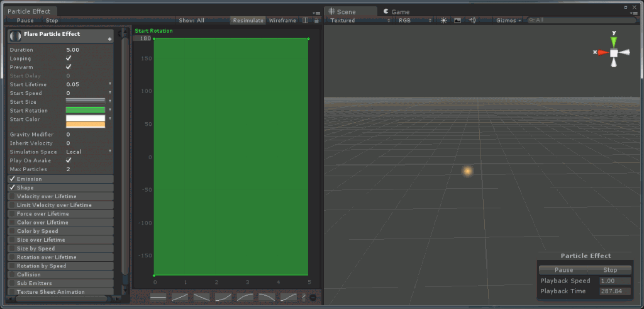644x309 pixels.
Task: Click Pause in the scene Particle Effect overlay
Action: click(x=563, y=270)
